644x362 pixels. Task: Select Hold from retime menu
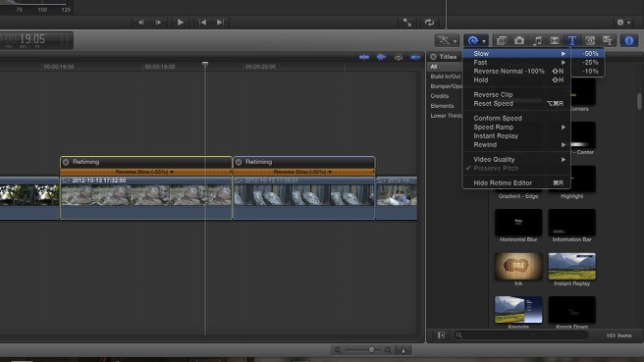pyautogui.click(x=516, y=80)
